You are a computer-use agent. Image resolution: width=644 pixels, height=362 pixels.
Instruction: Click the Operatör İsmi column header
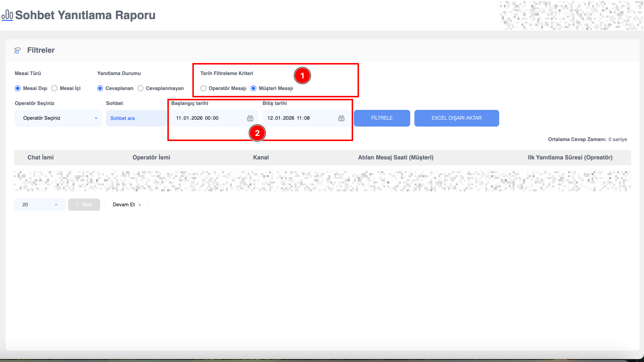[x=151, y=157]
